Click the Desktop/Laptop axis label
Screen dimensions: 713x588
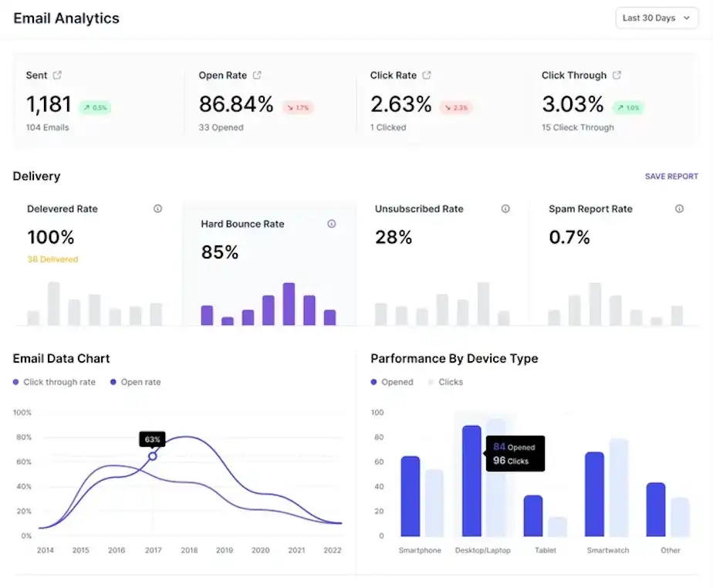[x=483, y=550]
